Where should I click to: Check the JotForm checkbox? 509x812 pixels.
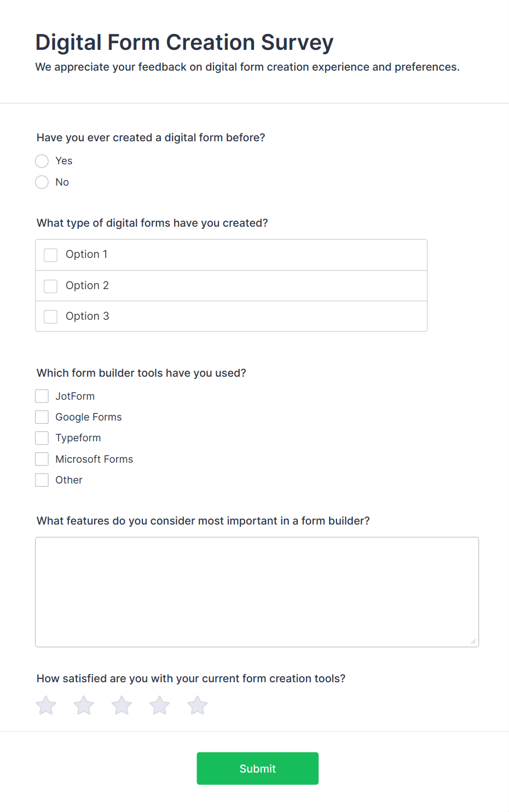pyautogui.click(x=42, y=396)
